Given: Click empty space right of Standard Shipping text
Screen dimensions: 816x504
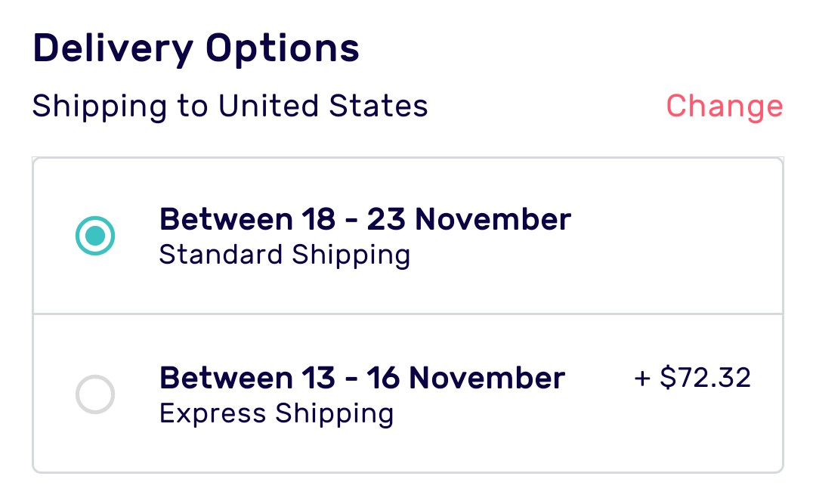Looking at the screenshot, I should click(589, 255).
